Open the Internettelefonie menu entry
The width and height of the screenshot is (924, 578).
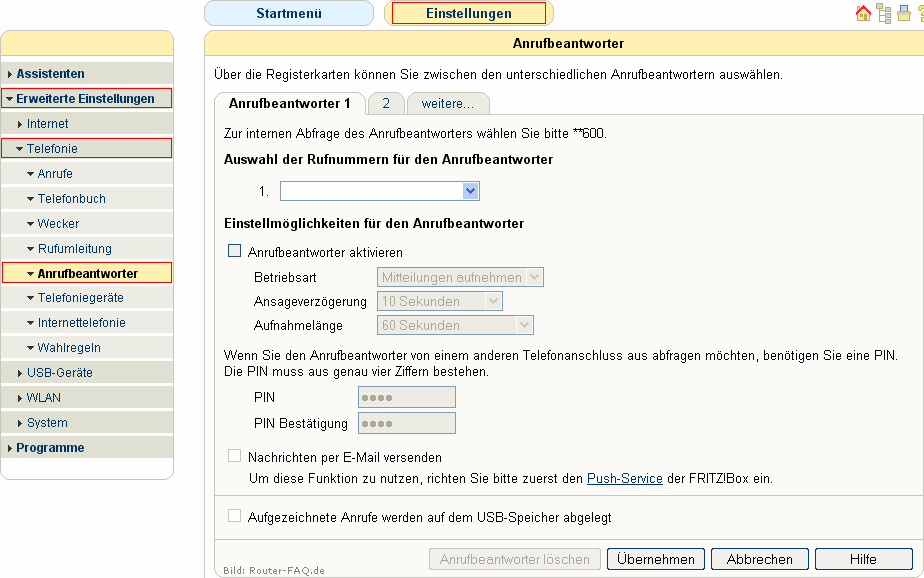click(x=87, y=323)
